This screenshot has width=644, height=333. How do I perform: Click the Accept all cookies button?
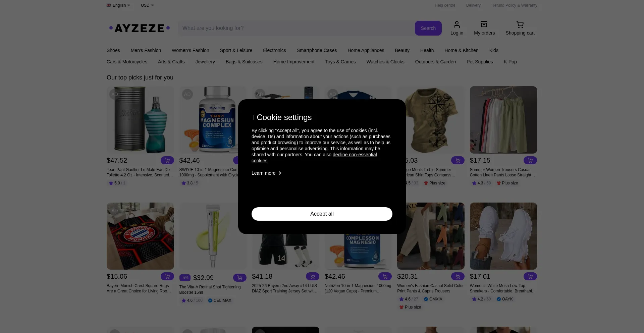click(322, 214)
